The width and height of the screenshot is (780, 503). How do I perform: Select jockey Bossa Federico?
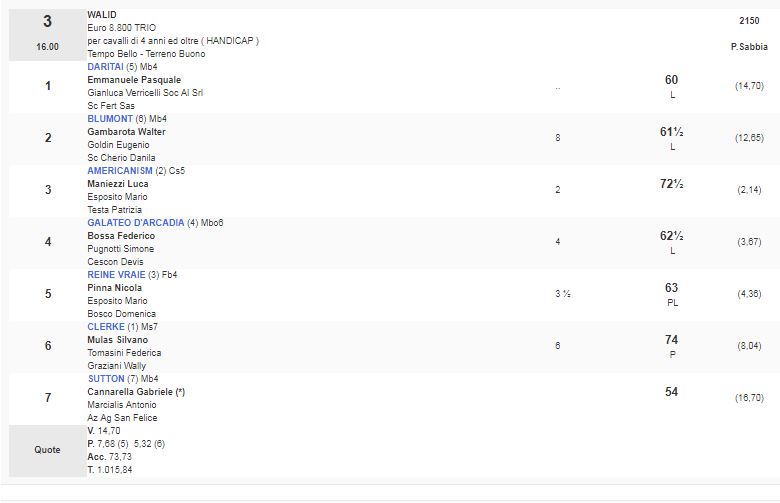(121, 236)
